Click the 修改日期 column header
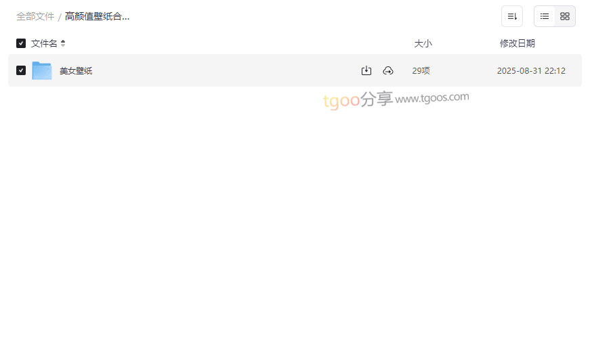Screen dimensions: 592x364 point(517,43)
